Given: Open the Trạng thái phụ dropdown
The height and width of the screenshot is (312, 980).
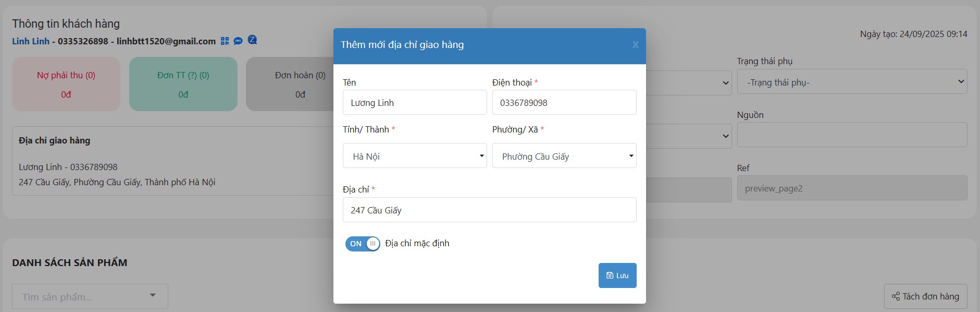Looking at the screenshot, I should pyautogui.click(x=852, y=82).
